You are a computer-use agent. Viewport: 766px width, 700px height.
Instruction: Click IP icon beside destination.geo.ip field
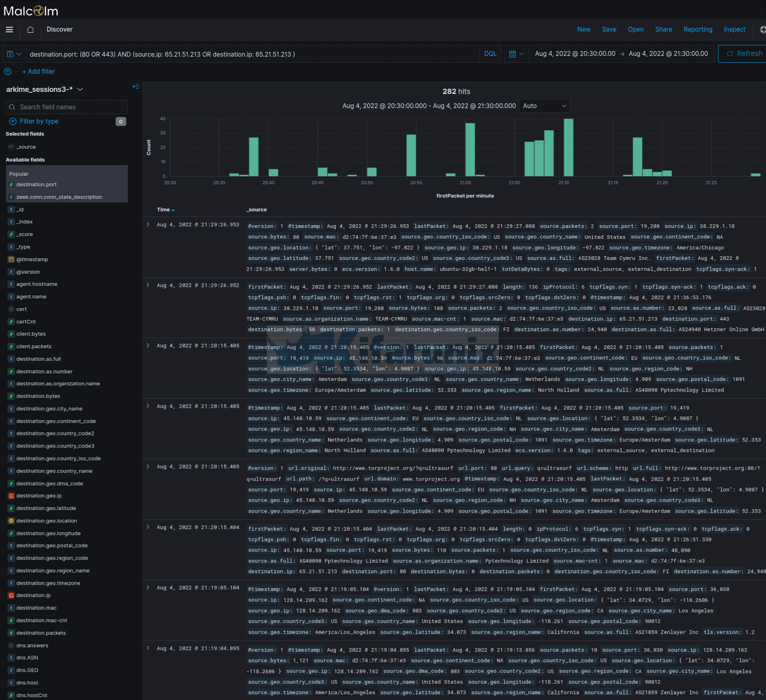(x=11, y=496)
